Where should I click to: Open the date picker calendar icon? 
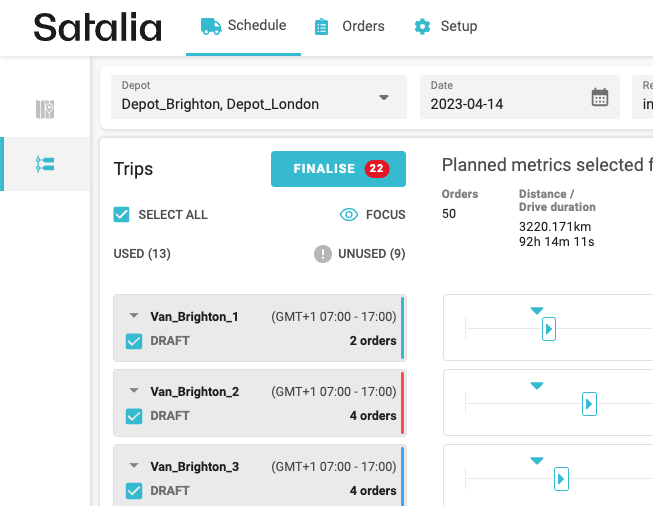[x=599, y=97]
